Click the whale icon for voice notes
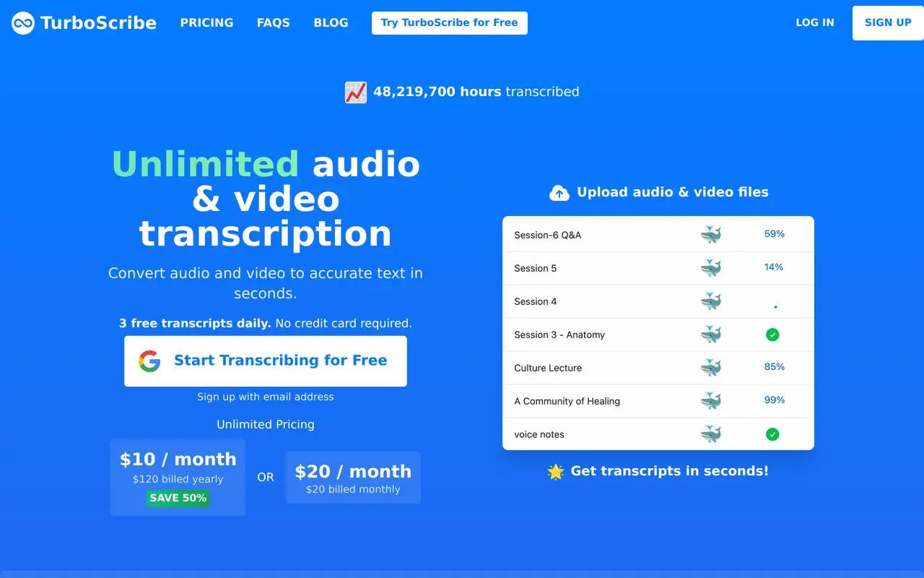Viewport: 924px width, 578px height. point(711,434)
